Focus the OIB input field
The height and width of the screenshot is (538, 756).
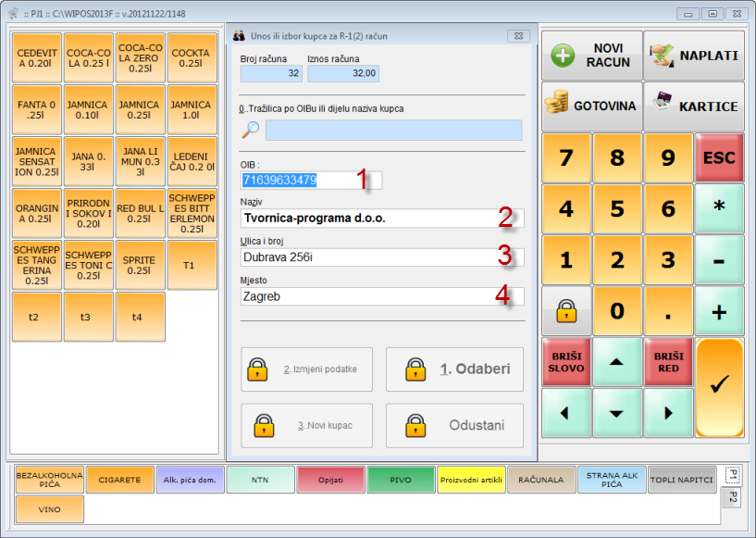(x=298, y=181)
